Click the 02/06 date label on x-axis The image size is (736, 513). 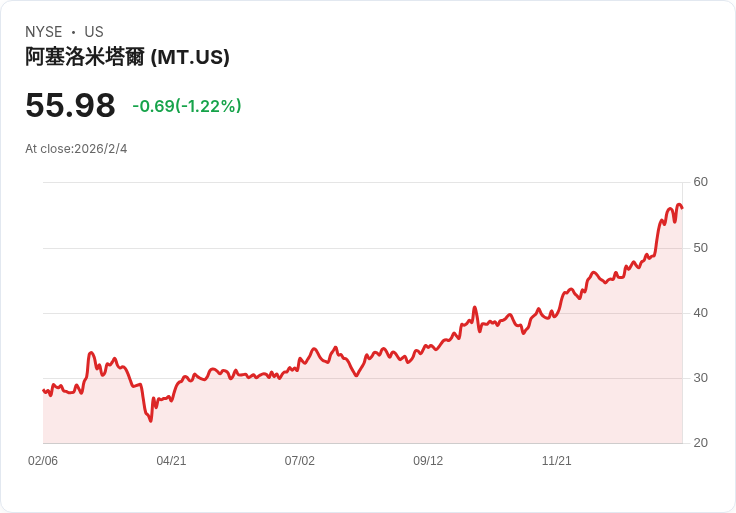click(43, 460)
